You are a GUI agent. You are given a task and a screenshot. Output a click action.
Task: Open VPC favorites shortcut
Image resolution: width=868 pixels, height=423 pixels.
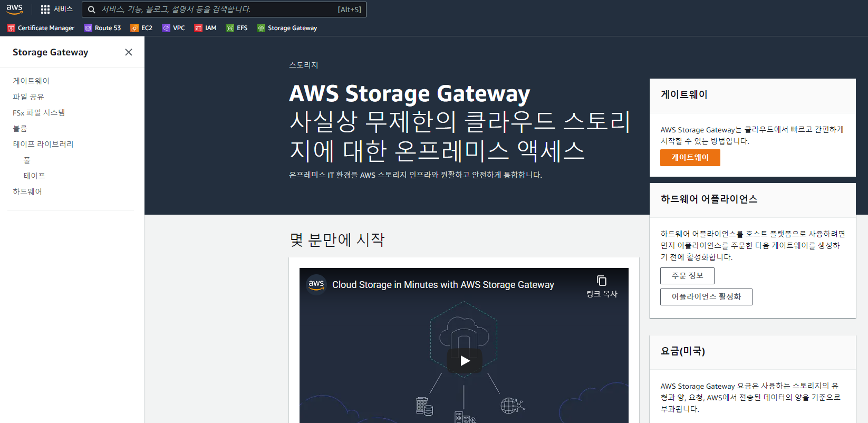click(x=173, y=28)
